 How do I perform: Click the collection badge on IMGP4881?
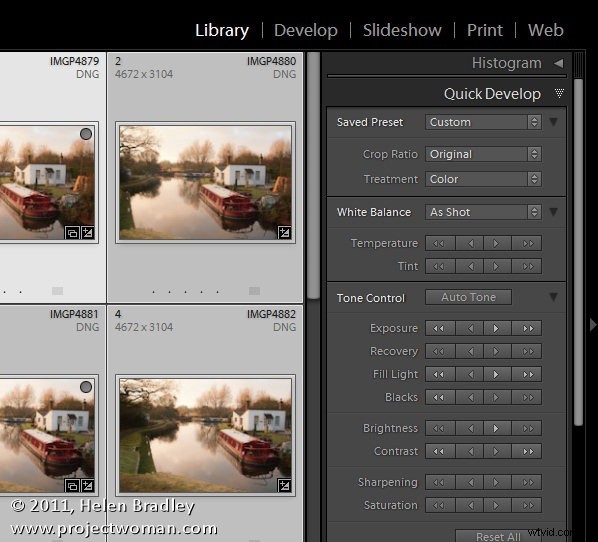pyautogui.click(x=72, y=486)
